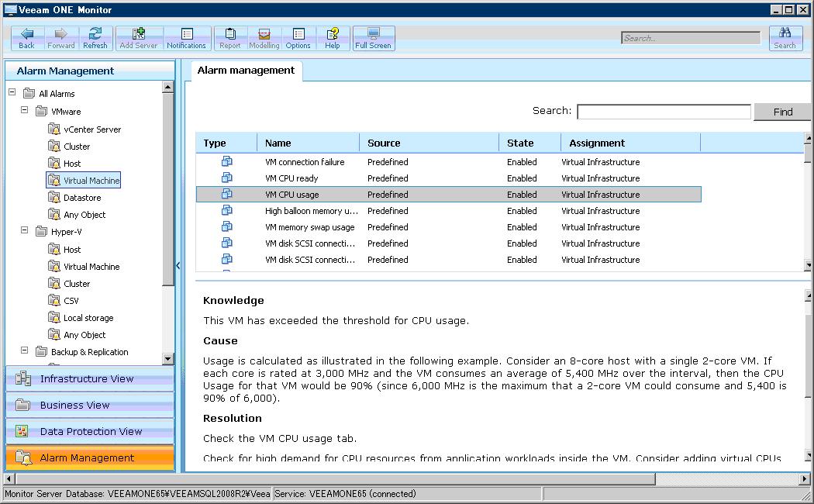
Task: Sort alarms by Source column
Action: 429,143
